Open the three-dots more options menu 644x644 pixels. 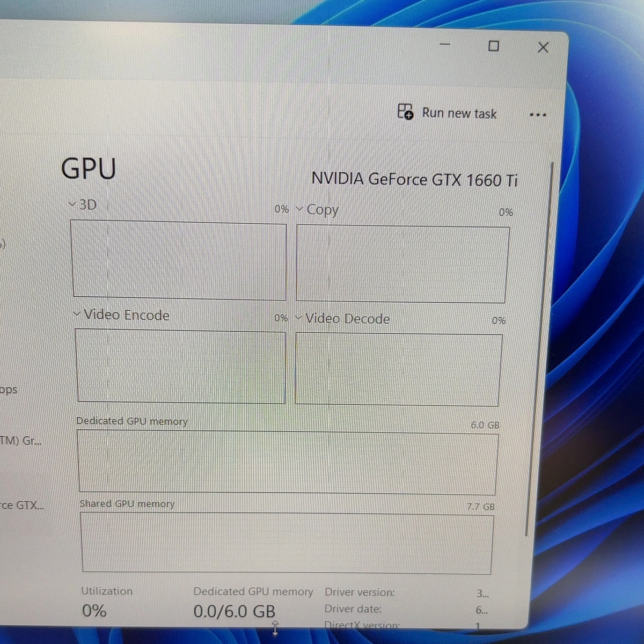[538, 115]
